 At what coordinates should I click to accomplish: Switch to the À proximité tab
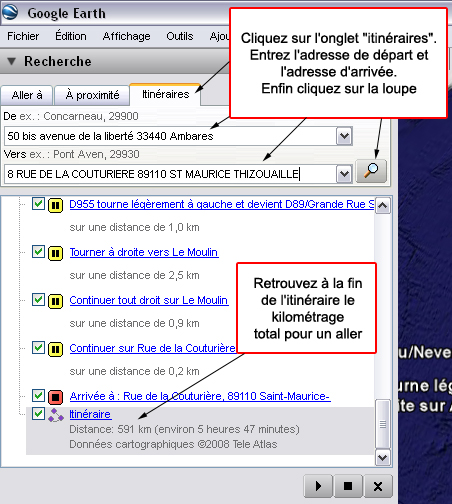point(92,95)
